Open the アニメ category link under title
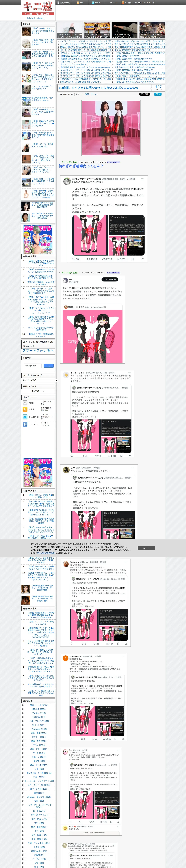This screenshot has width=186, height=868. pos(94,94)
